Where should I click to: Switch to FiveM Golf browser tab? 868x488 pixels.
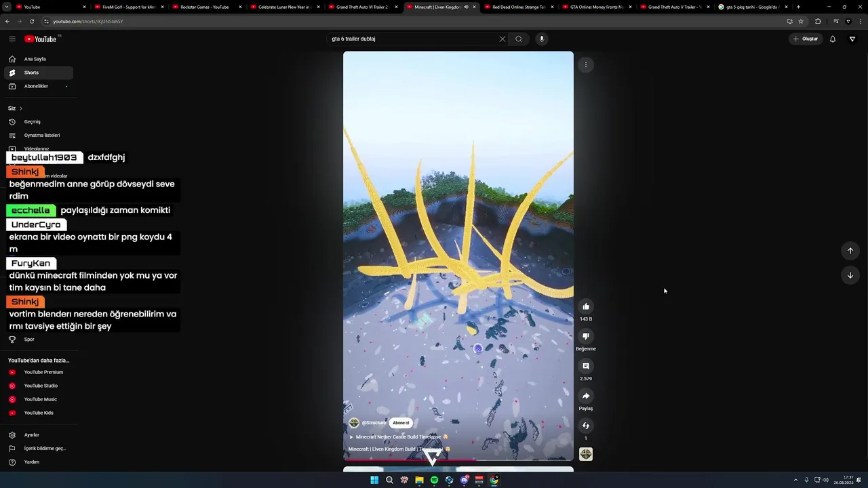[129, 7]
